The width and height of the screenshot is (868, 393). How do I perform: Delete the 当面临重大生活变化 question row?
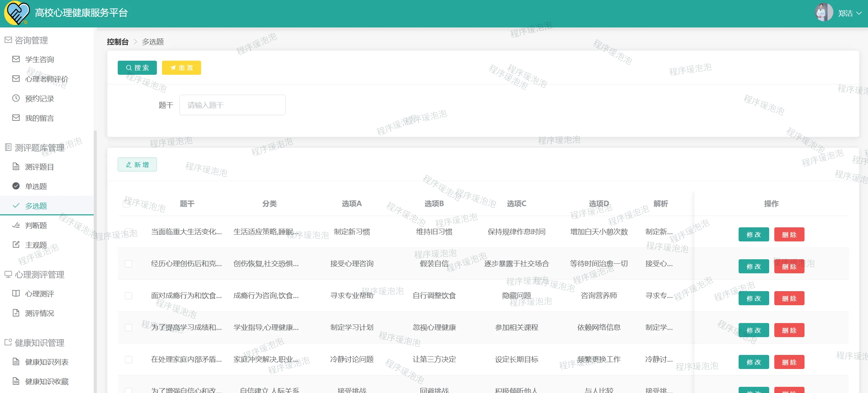click(x=789, y=235)
